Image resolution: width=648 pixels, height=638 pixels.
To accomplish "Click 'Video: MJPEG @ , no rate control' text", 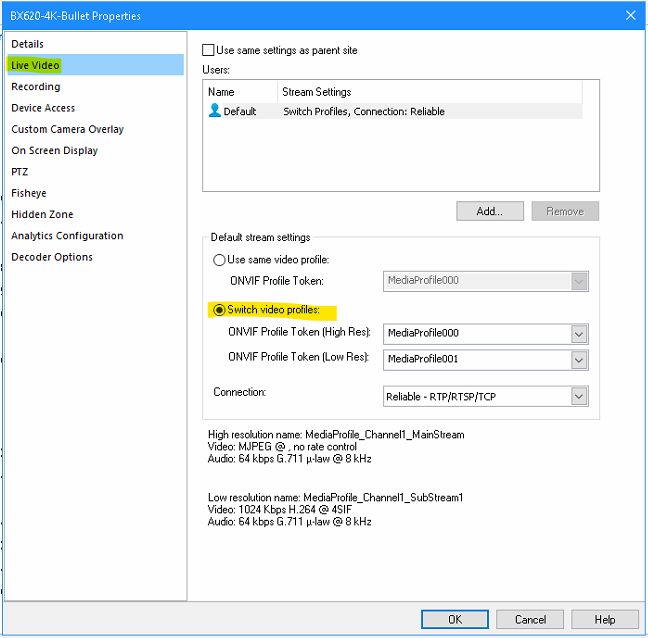I will pos(282,447).
